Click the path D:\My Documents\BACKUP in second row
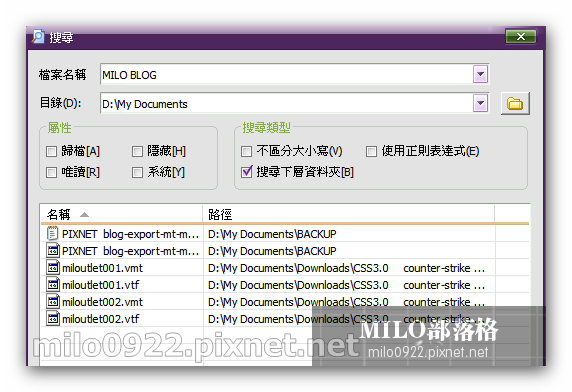Screen dimensions: 572x392 (x=272, y=251)
